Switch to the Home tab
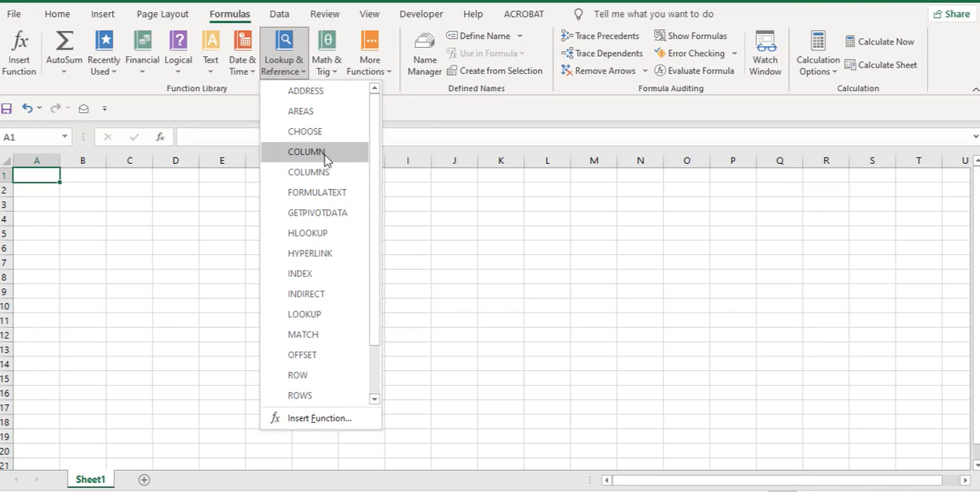The image size is (980, 492). point(57,14)
